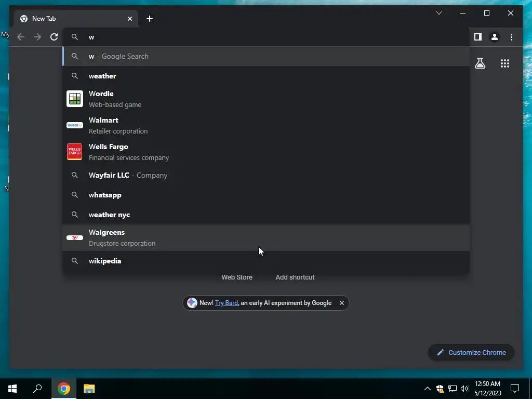Viewport: 532px width, 399px height.
Task: Follow the Try Bard link
Action: (x=227, y=303)
